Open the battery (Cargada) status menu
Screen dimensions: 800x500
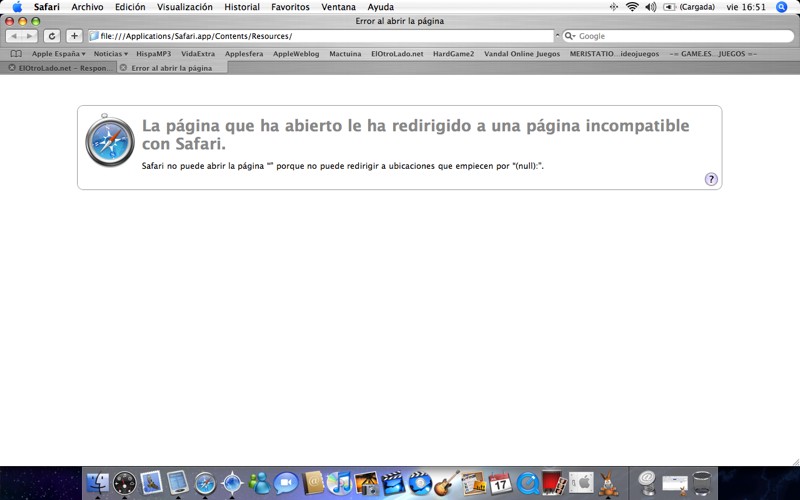tap(689, 7)
